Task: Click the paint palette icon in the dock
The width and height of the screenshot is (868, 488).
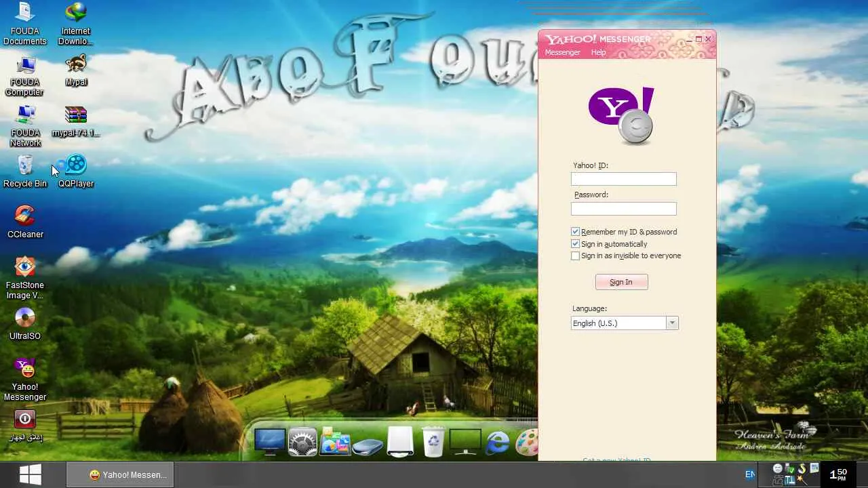Action: 527,442
